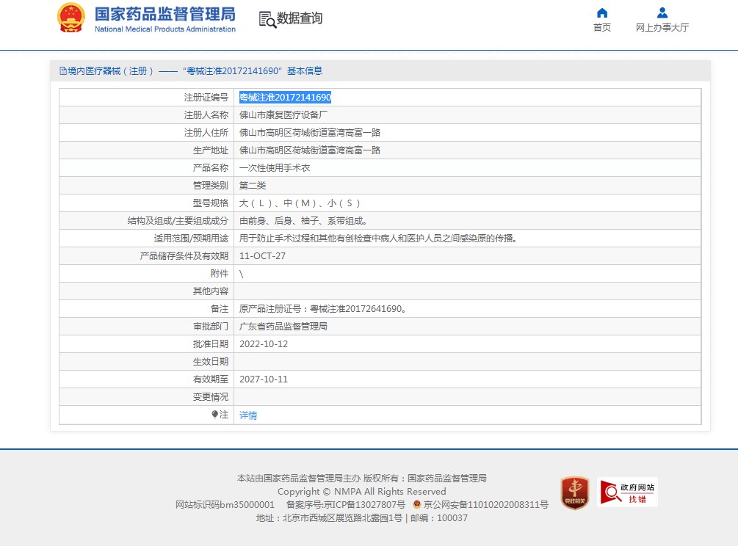Click the 注册人住所 address value
738x560 pixels.
(310, 133)
